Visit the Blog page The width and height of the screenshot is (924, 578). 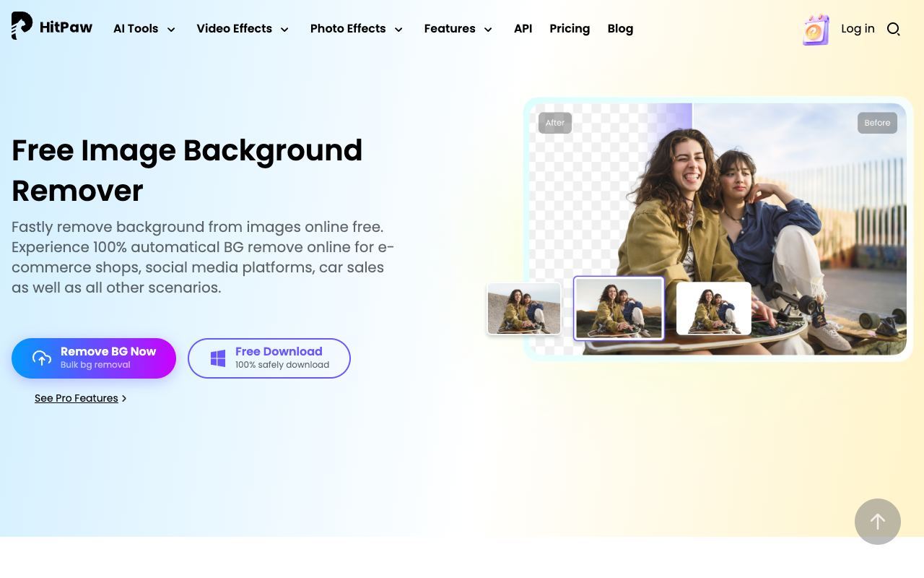click(620, 29)
